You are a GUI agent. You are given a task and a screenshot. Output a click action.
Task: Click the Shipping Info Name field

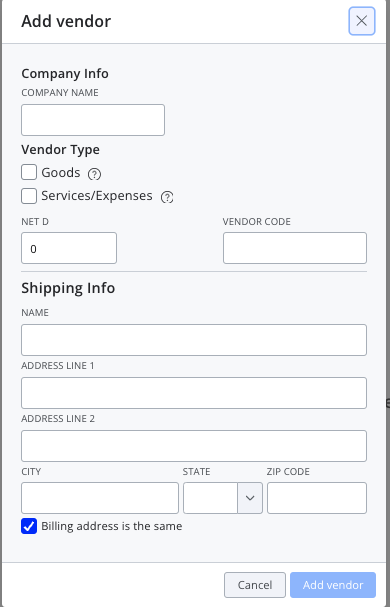click(194, 340)
